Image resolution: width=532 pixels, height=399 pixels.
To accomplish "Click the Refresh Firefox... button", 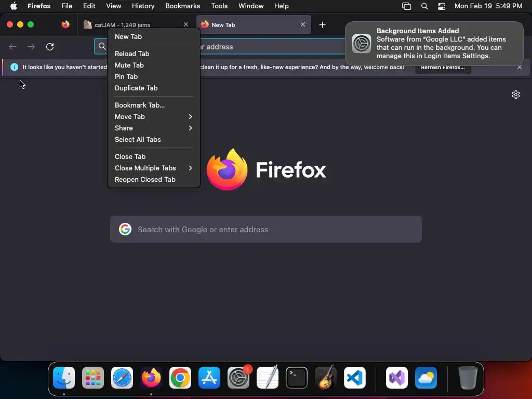I will [443, 67].
